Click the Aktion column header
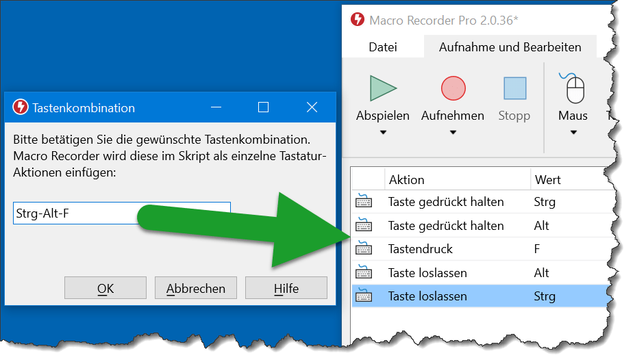 [x=457, y=179]
